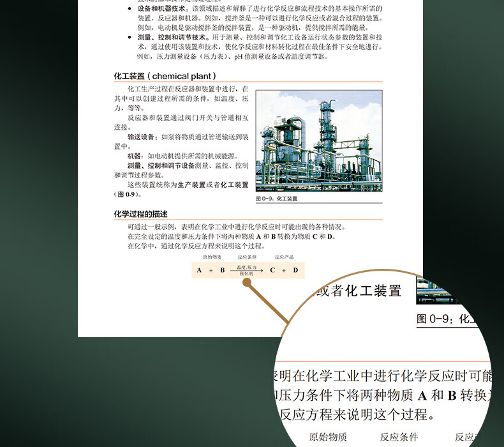
Task: Click the enlarged 原始物质 text in the magnifier
Action: [328, 437]
